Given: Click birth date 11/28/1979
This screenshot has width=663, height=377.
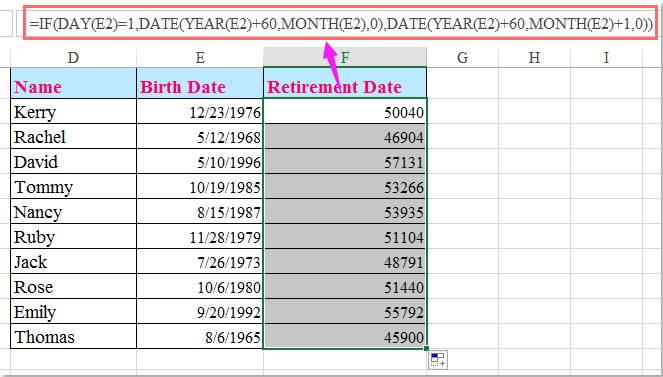Looking at the screenshot, I should pyautogui.click(x=200, y=236).
